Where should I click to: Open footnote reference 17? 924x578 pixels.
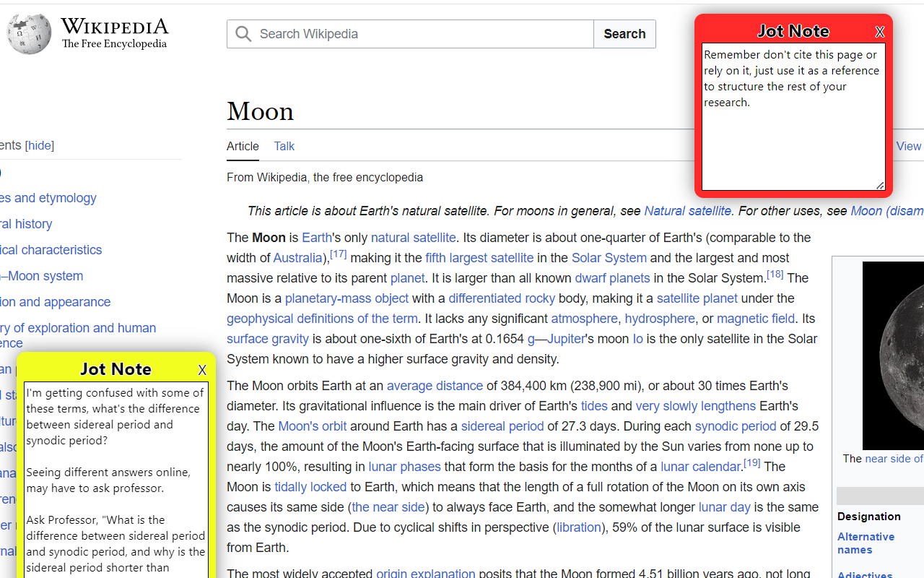coord(338,253)
